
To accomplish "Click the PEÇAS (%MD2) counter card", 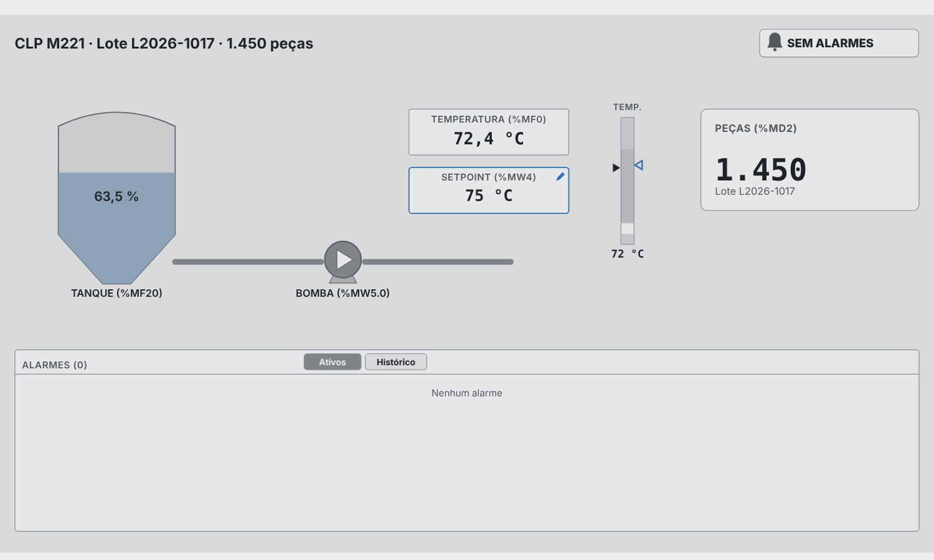I will pyautogui.click(x=809, y=160).
